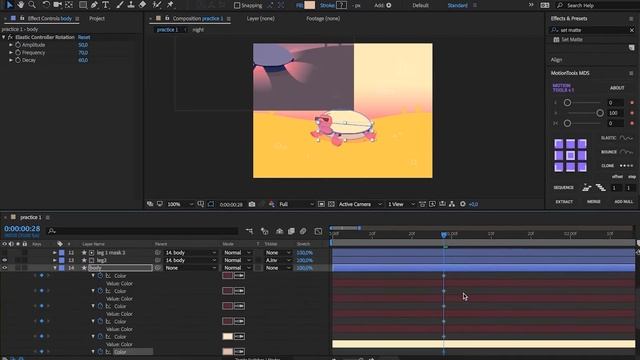Select the Eraser tool

pos(142,5)
